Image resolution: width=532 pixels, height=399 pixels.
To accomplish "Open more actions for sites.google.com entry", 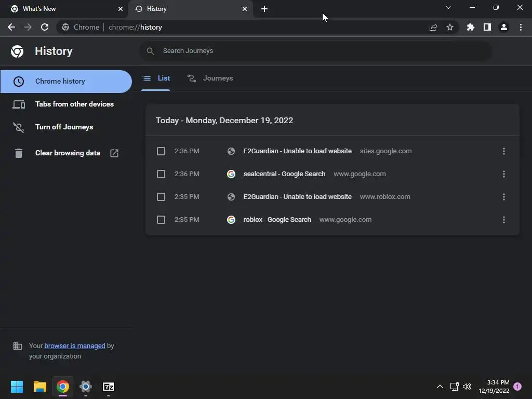I will click(x=504, y=151).
